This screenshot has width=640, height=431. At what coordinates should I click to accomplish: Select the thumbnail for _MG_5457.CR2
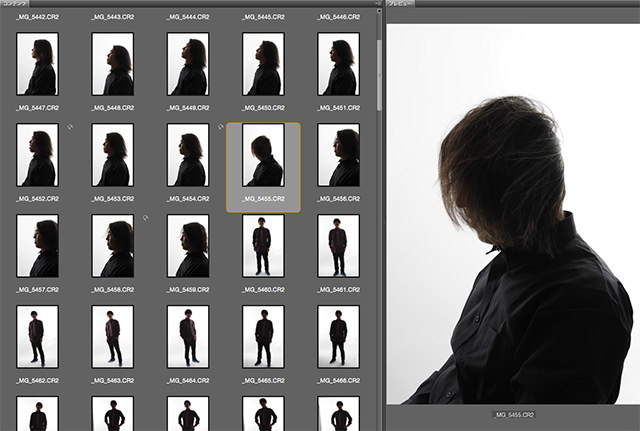pyautogui.click(x=38, y=246)
